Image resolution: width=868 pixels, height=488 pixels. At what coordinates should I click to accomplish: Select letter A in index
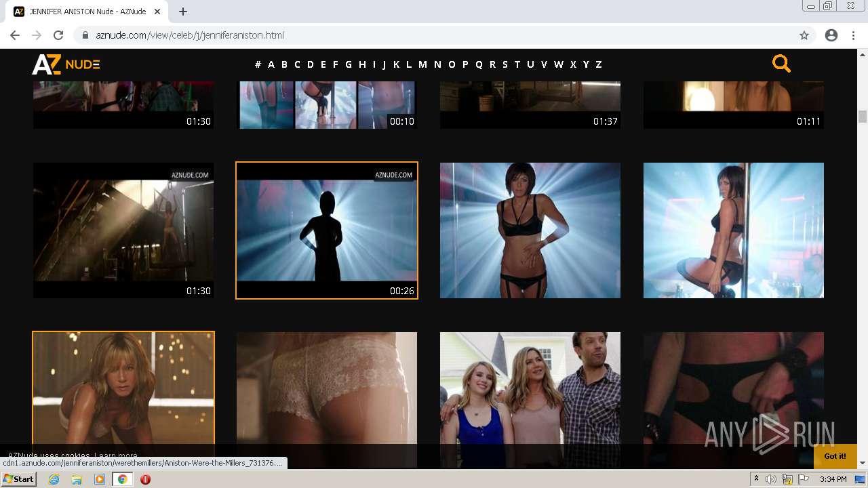pos(271,64)
